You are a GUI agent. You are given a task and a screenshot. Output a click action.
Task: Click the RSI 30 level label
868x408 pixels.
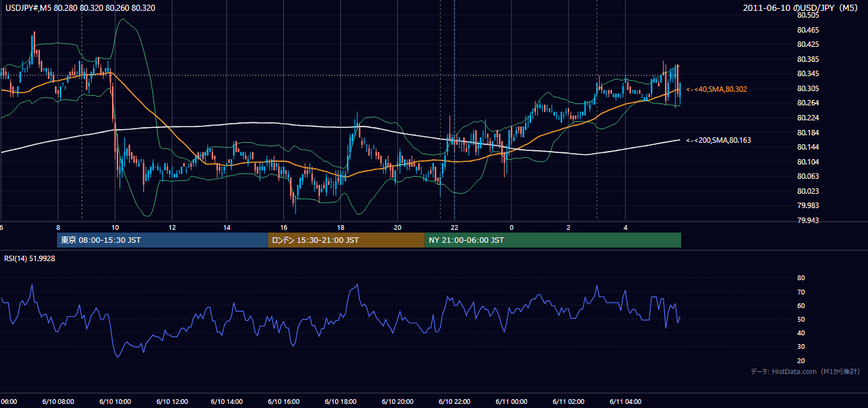click(x=801, y=347)
